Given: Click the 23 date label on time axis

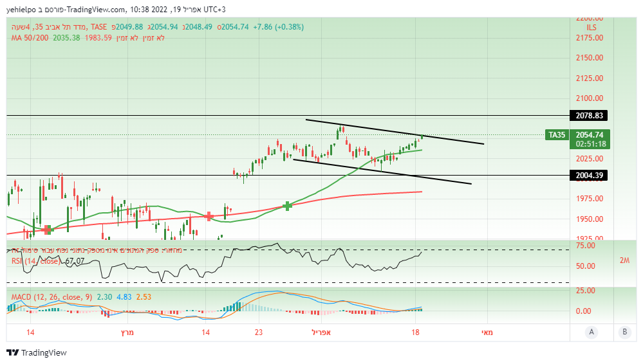Looking at the screenshot, I should point(258,332).
